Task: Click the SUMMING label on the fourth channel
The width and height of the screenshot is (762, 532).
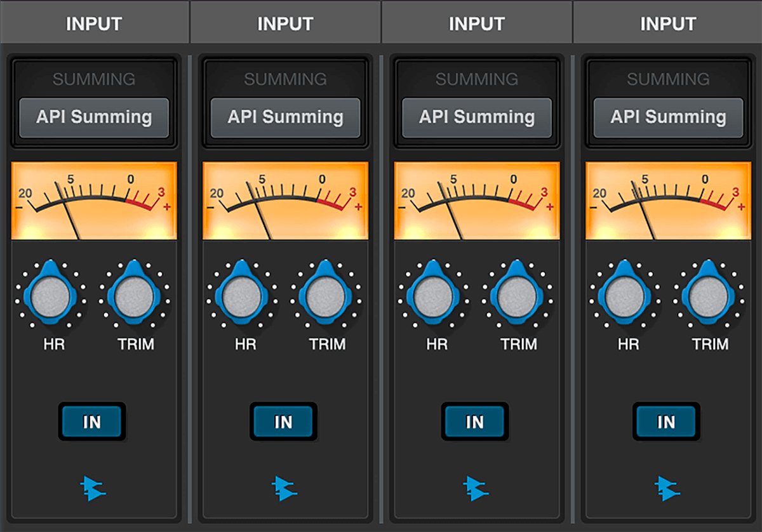Action: click(x=668, y=79)
